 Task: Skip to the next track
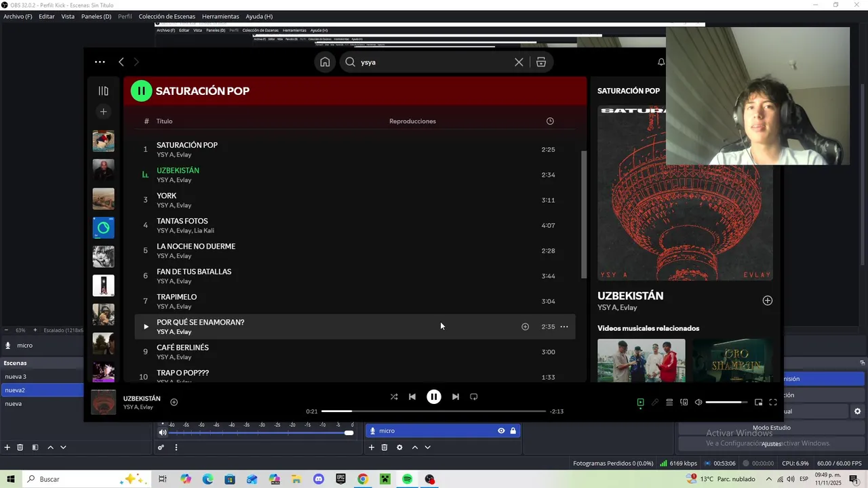[x=456, y=396]
